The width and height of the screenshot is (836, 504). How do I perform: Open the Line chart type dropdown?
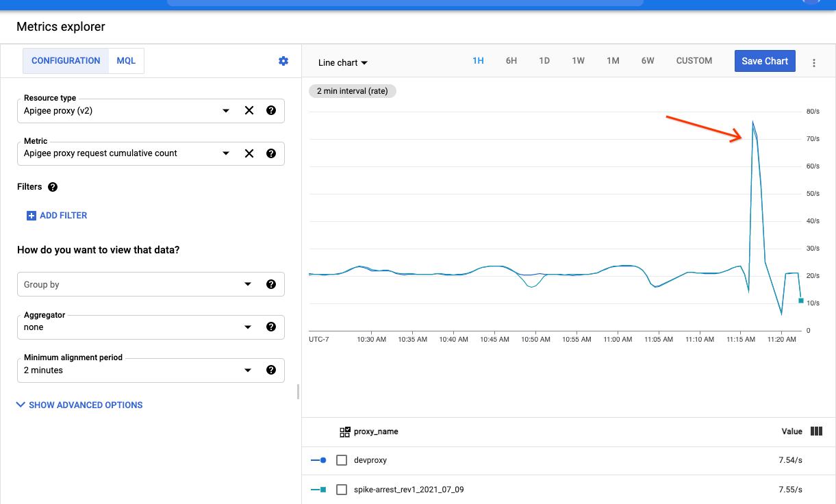(x=343, y=62)
